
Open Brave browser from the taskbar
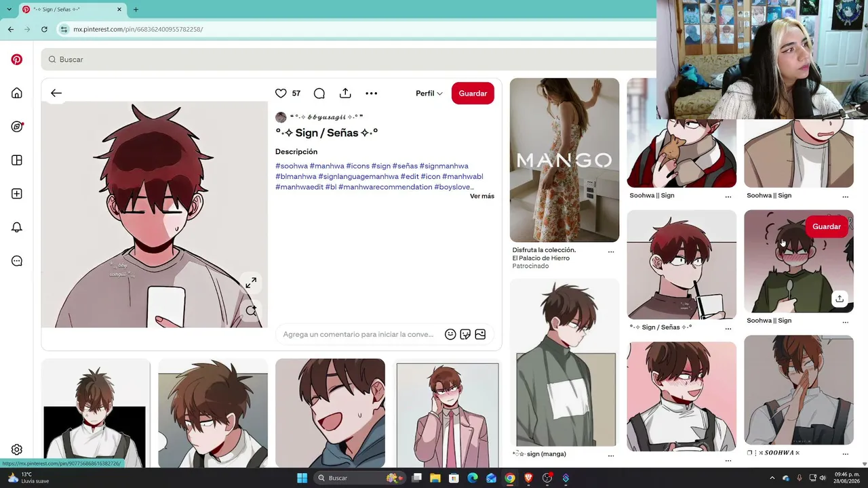click(528, 478)
